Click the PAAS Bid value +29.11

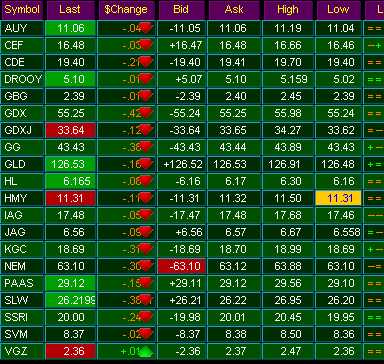click(181, 283)
